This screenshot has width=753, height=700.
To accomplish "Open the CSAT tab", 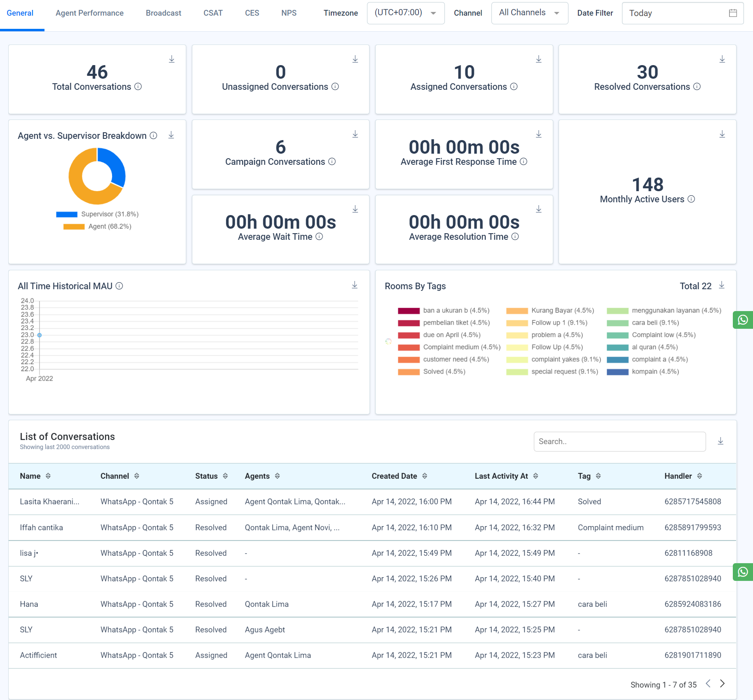I will (213, 13).
